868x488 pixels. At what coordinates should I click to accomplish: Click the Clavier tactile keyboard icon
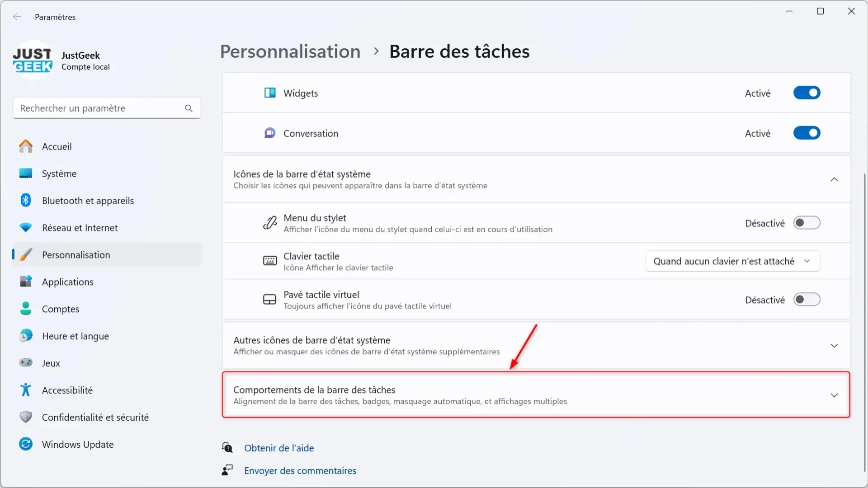(x=270, y=261)
